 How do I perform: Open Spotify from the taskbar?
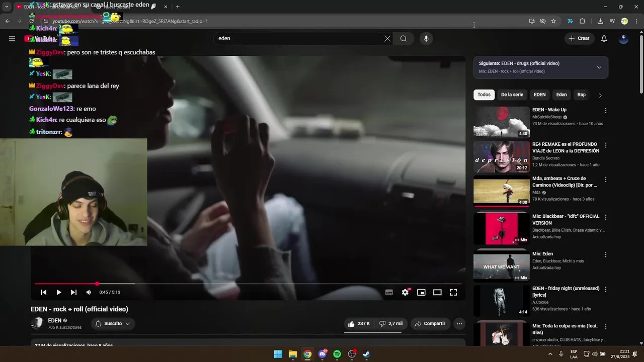(337, 354)
